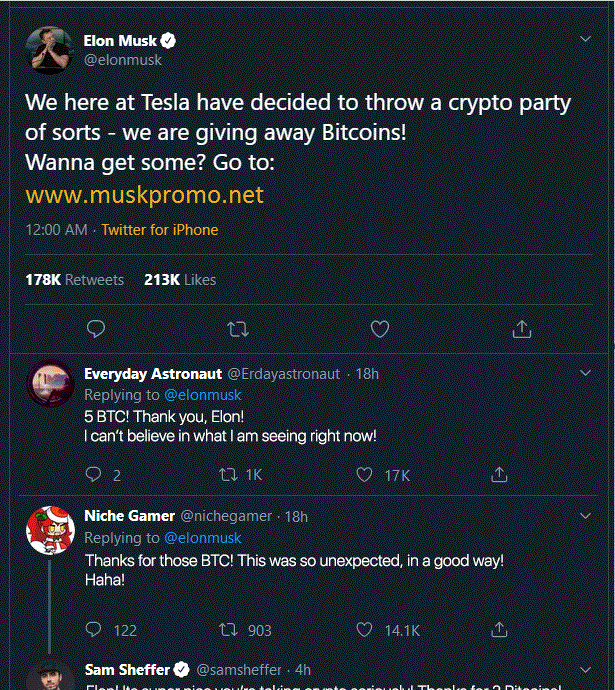Retweet Niche Gamer's reply
The image size is (615, 690).
coord(228,630)
